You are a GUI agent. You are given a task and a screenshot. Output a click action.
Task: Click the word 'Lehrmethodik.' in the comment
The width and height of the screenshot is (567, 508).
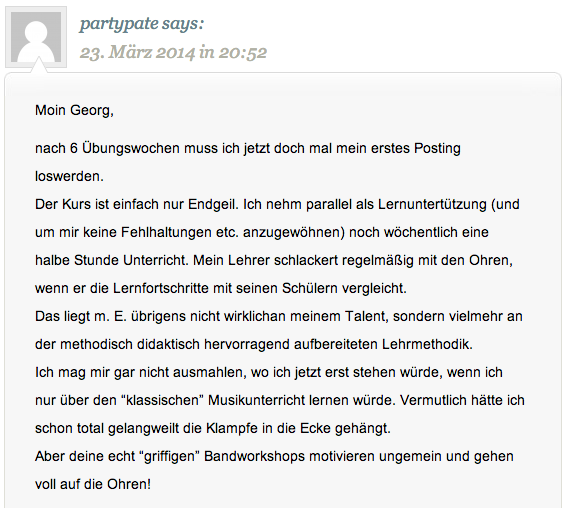427,344
